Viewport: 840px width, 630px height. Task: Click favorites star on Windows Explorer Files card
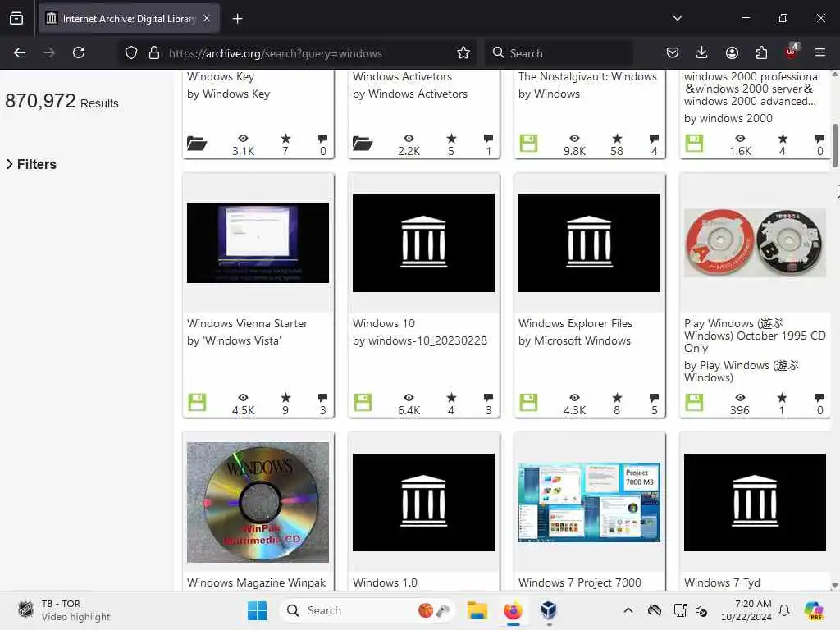click(617, 398)
